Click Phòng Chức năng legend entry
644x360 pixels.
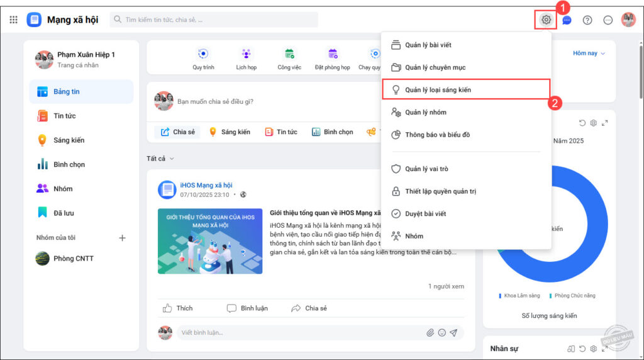tap(572, 295)
